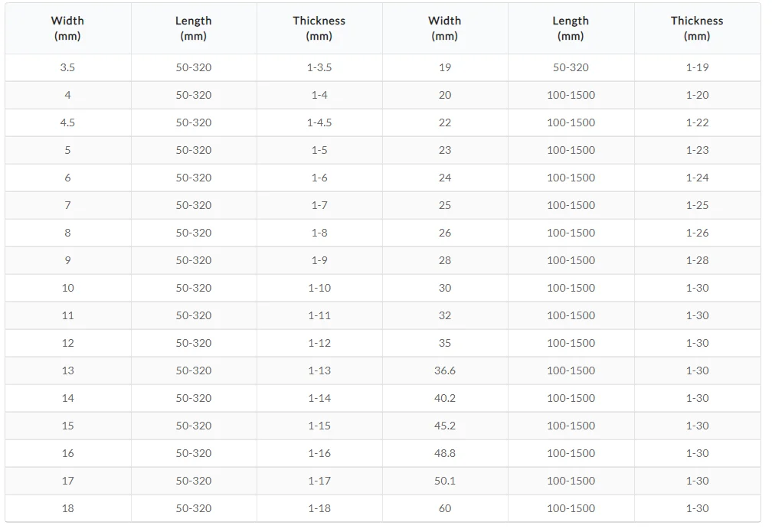Image resolution: width=772 pixels, height=532 pixels.
Task: Select the thickness cell reading 1-4.5
Action: (319, 122)
